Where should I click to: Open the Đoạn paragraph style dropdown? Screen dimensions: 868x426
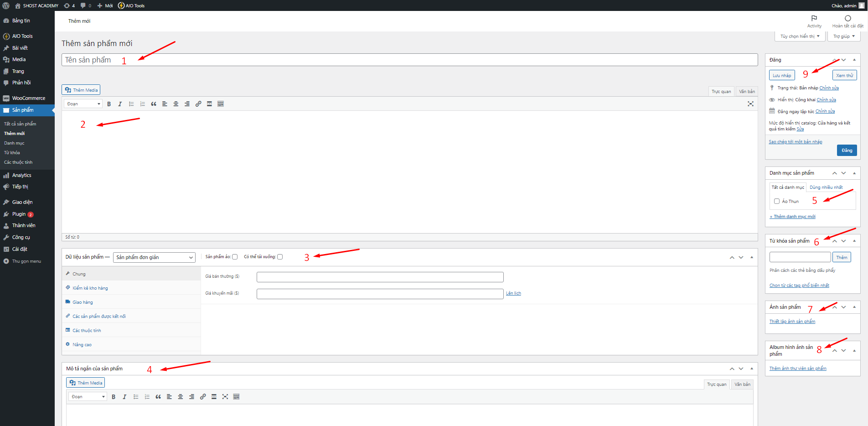click(x=83, y=104)
